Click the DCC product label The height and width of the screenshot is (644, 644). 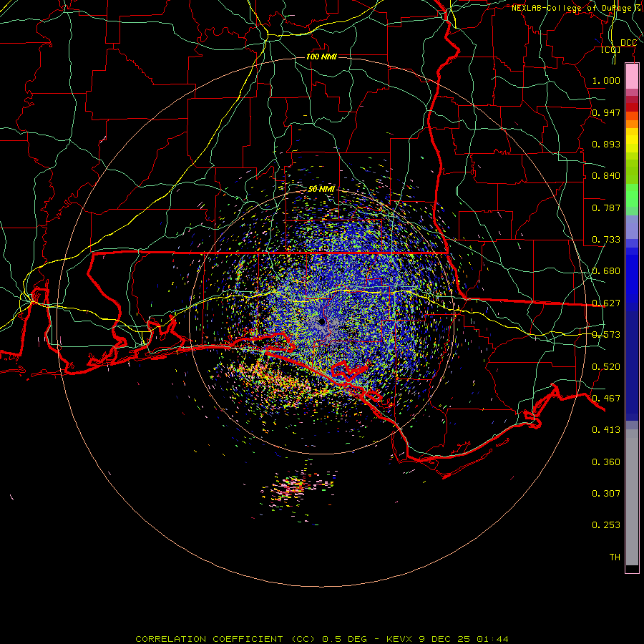(628, 43)
